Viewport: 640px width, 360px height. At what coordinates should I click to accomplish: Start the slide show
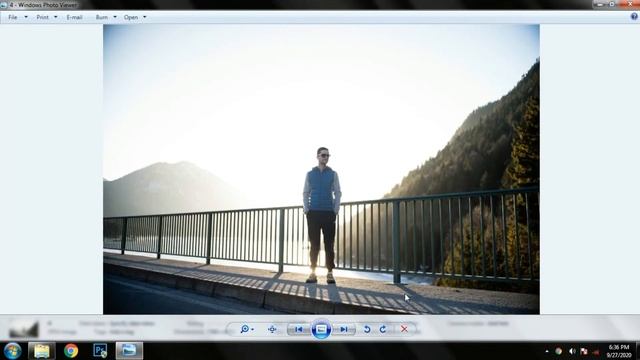321,329
